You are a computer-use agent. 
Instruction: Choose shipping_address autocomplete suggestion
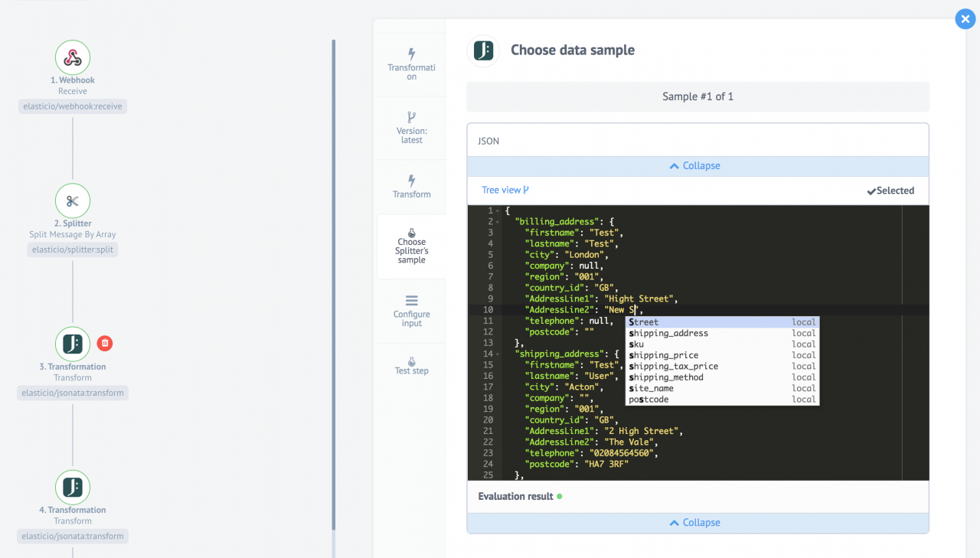(722, 333)
